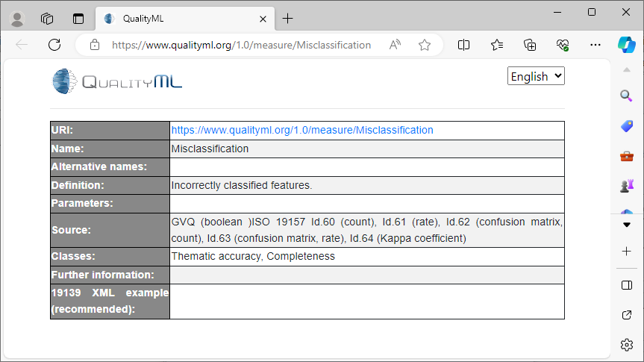Screen dimensions: 644x362
Task: Open the Read aloud icon in address bar
Action: (396, 45)
